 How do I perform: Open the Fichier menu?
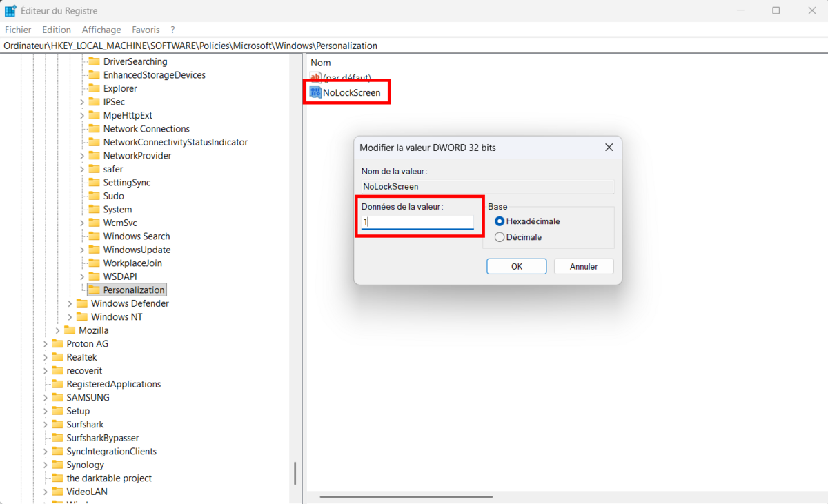tap(19, 30)
